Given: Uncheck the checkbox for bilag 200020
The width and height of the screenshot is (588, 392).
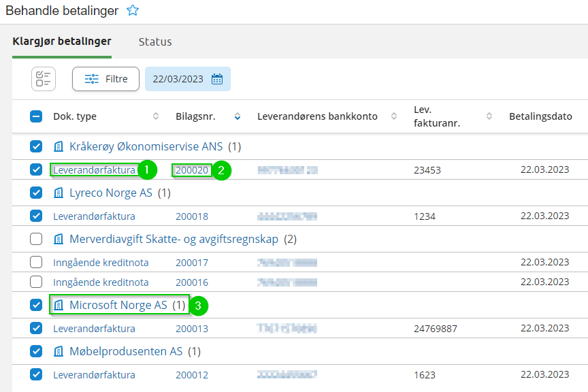Looking at the screenshot, I should tap(36, 169).
